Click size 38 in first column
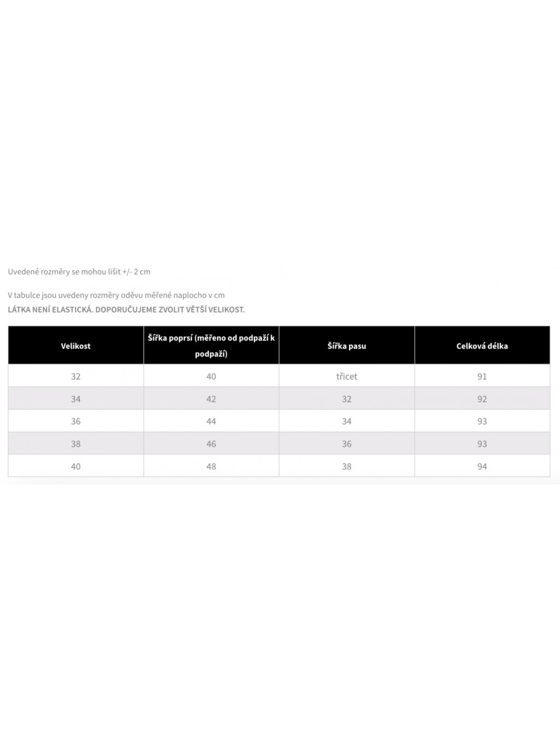 (x=76, y=443)
